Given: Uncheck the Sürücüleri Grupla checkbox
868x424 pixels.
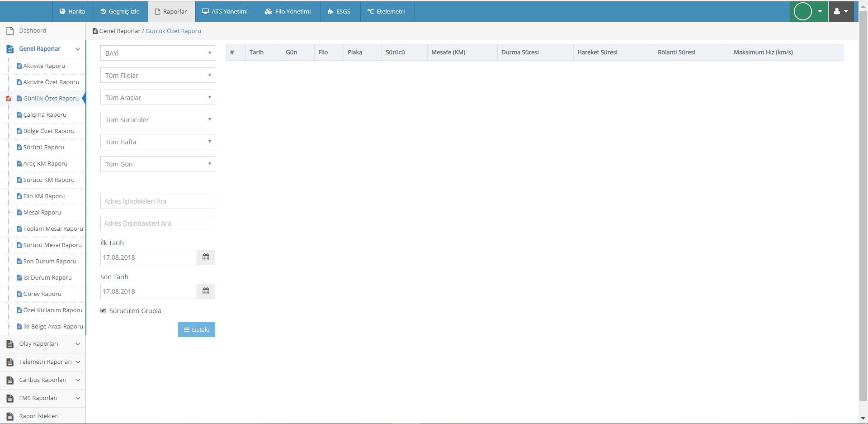Looking at the screenshot, I should pyautogui.click(x=103, y=310).
